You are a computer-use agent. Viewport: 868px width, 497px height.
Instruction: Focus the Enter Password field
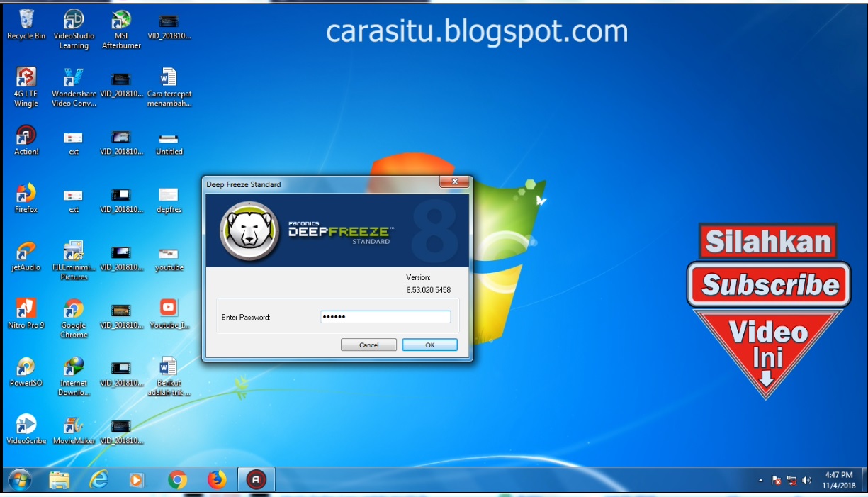(385, 317)
